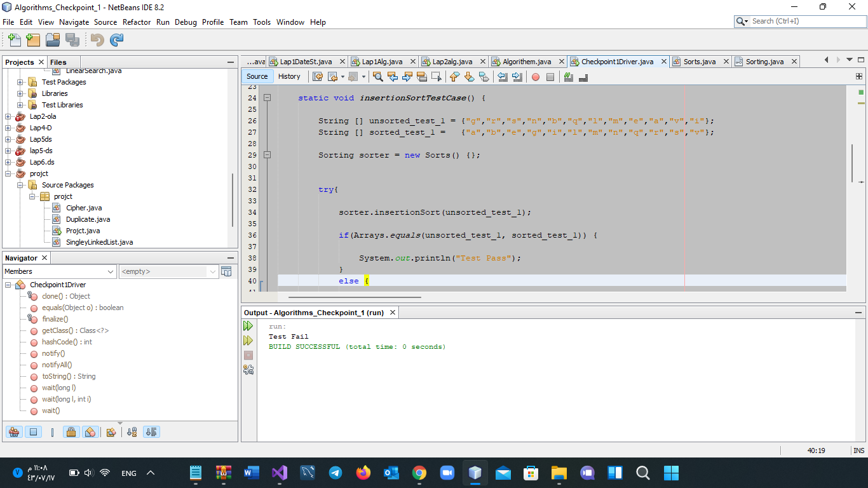Click the New Project toolbar icon

pos(33,40)
